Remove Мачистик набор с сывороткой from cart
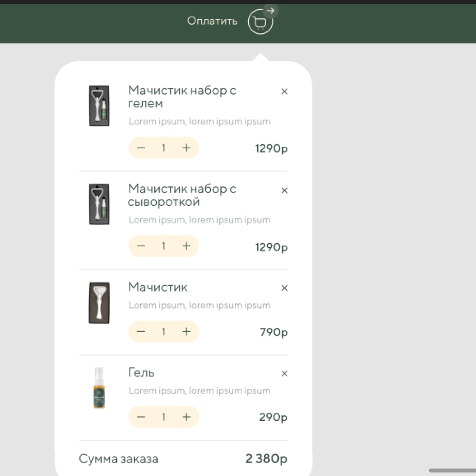The height and width of the screenshot is (476, 476). point(284,190)
